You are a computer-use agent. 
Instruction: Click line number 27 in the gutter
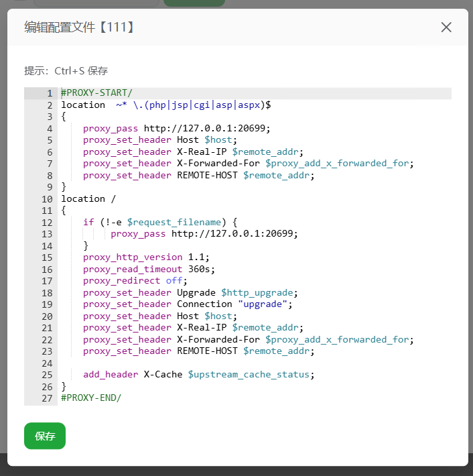[x=47, y=398]
